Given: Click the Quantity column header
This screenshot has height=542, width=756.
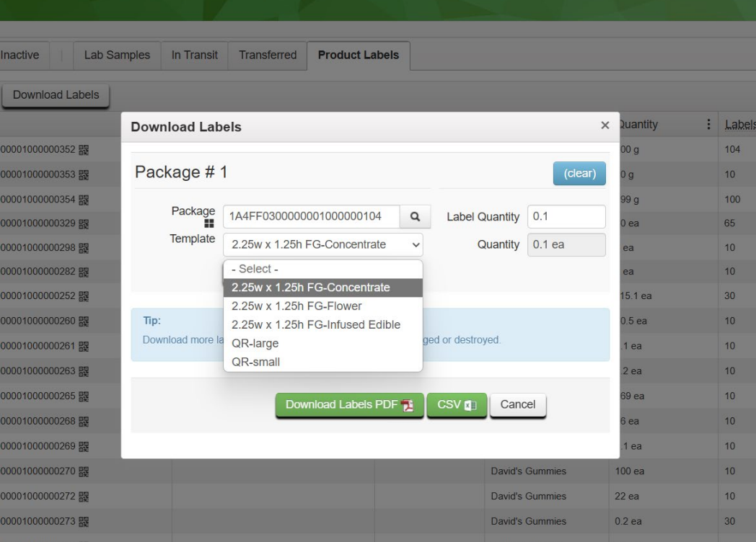Looking at the screenshot, I should click(x=639, y=124).
